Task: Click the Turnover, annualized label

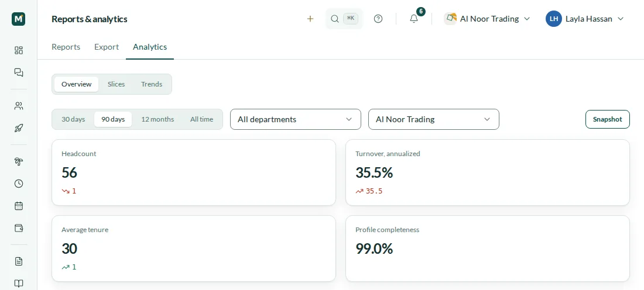Action: [388, 154]
